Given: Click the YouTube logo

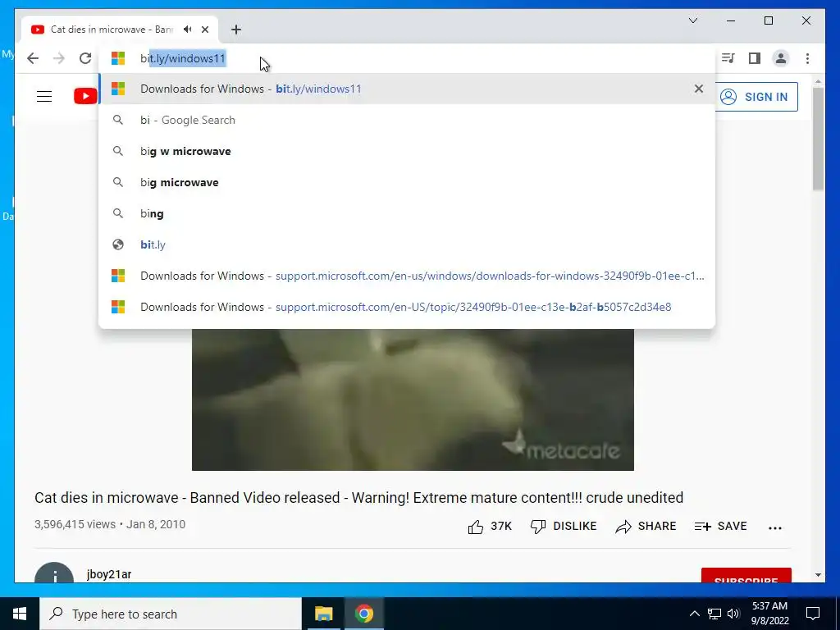Looking at the screenshot, I should [x=85, y=97].
